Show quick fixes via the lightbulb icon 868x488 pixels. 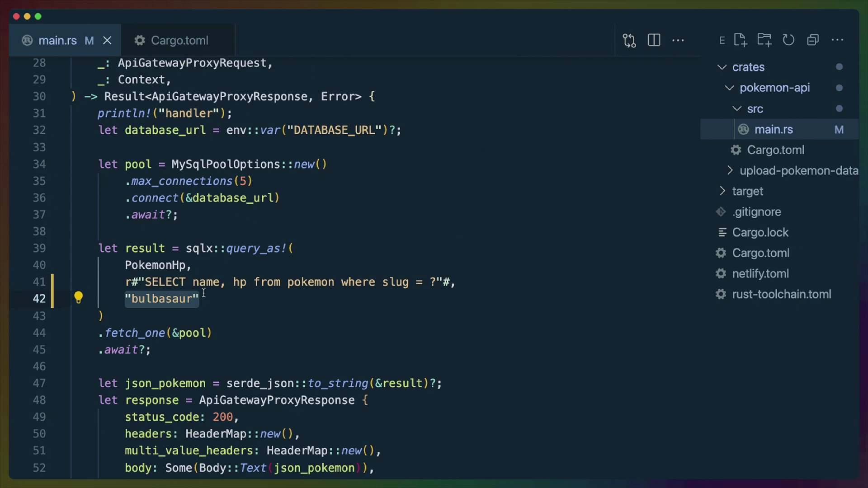click(x=78, y=297)
